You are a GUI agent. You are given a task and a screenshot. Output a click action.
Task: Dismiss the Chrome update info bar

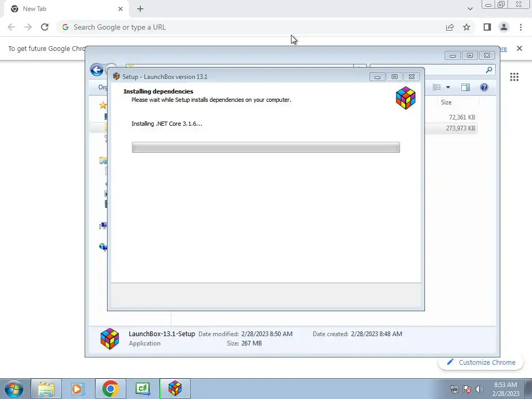pyautogui.click(x=520, y=48)
